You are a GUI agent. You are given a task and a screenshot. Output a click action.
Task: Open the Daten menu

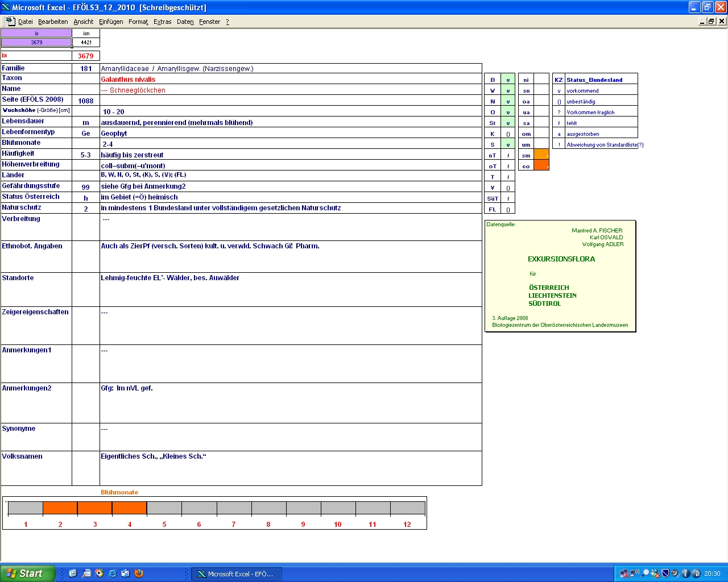click(185, 22)
